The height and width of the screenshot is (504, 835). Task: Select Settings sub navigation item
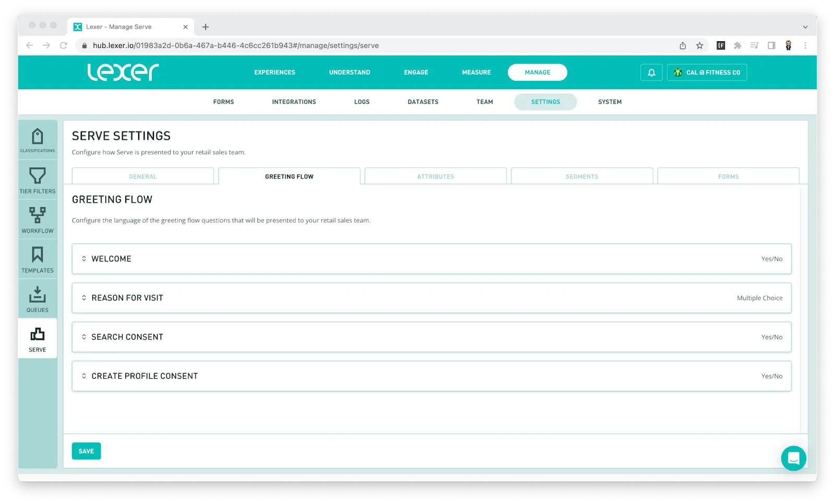(x=545, y=102)
